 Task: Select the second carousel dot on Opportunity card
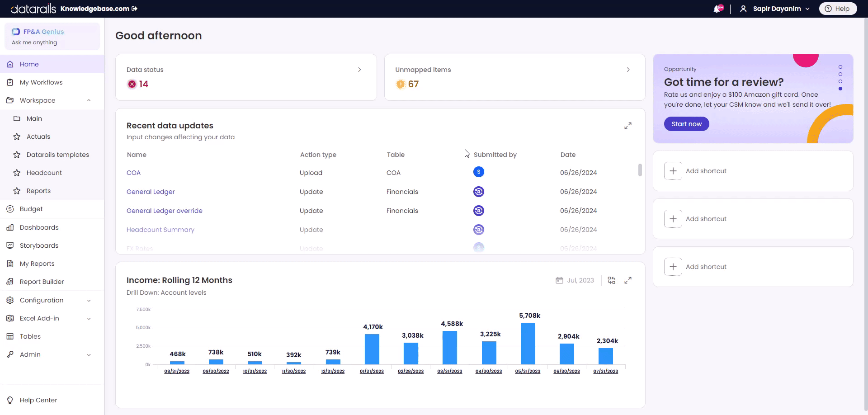840,74
